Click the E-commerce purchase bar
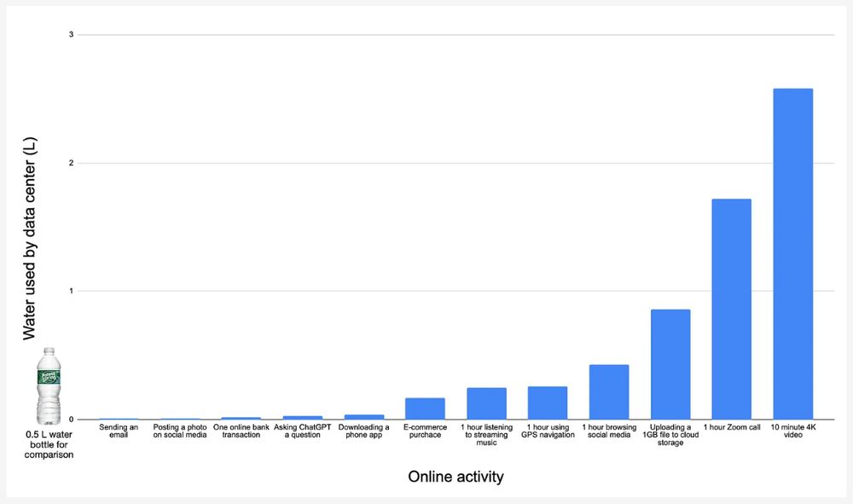The height and width of the screenshot is (504, 853). (x=425, y=408)
